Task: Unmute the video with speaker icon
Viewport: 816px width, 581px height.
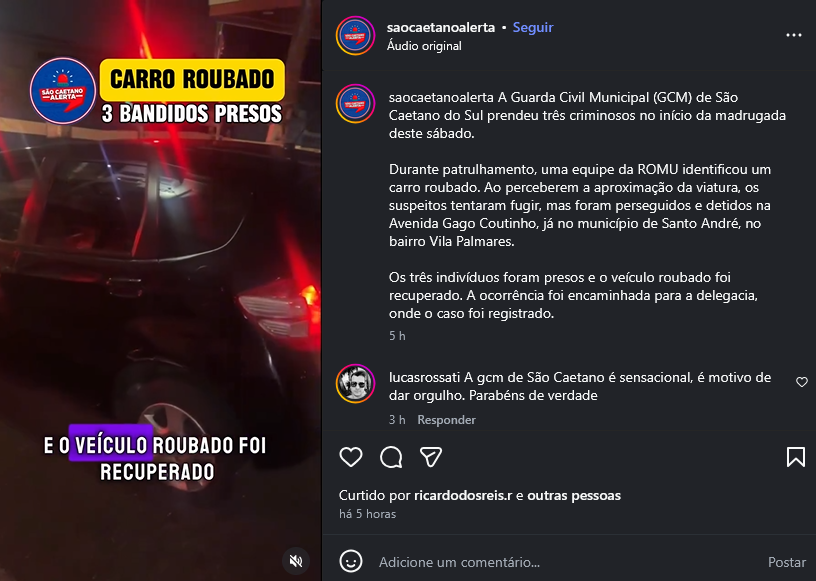Action: tap(296, 561)
